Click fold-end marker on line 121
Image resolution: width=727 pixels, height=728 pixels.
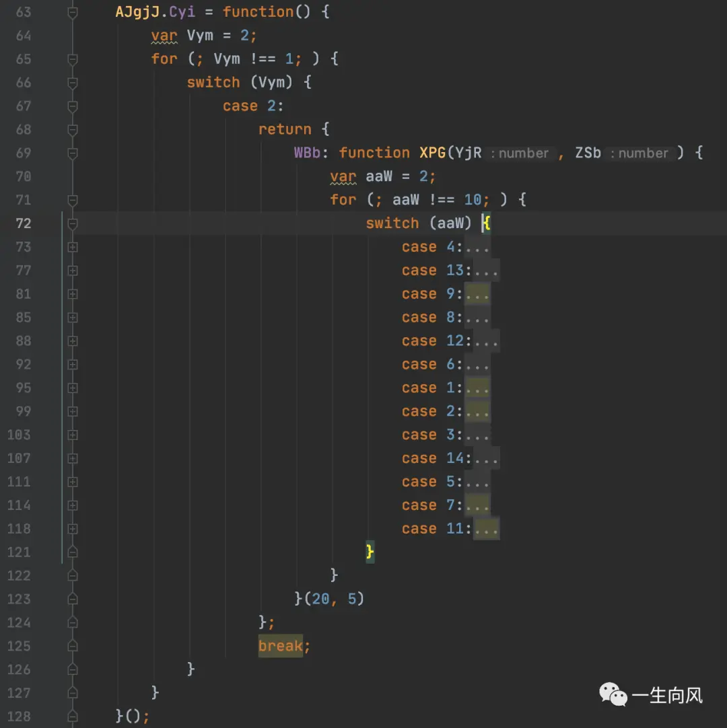(x=73, y=552)
